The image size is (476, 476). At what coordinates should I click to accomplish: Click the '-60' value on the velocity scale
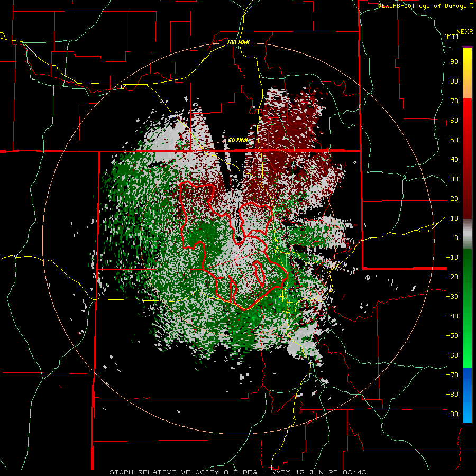(452, 355)
